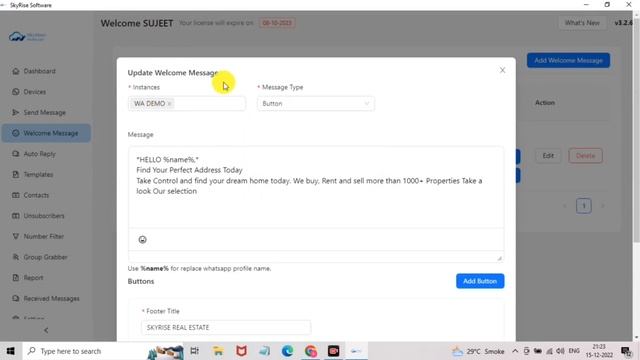Open Templates in the sidebar

(38, 174)
